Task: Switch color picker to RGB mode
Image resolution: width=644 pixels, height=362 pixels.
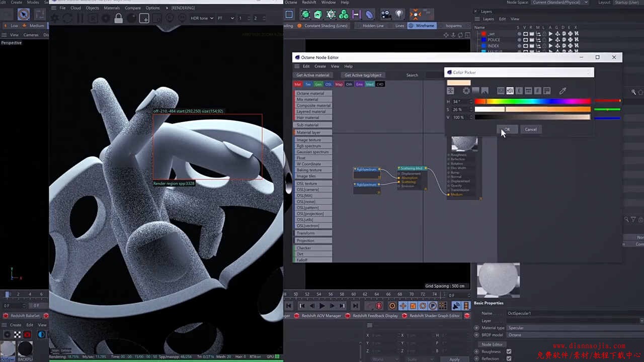Action: click(x=501, y=91)
